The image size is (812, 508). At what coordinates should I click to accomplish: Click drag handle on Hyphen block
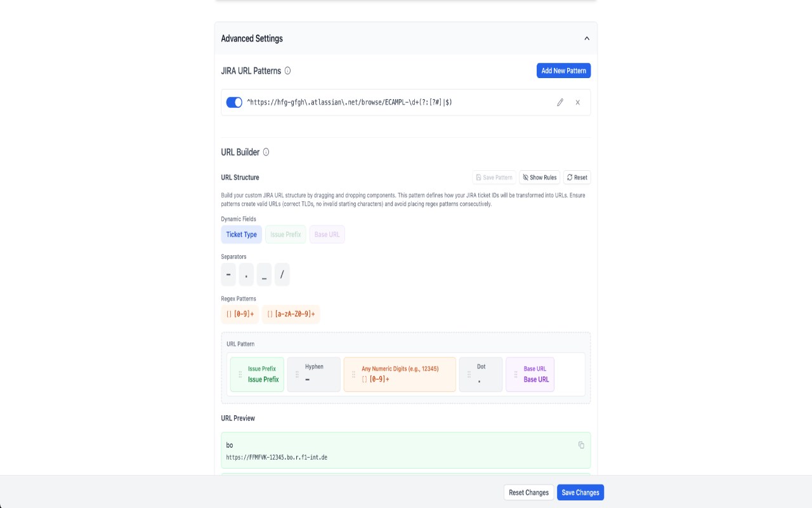[x=297, y=375]
